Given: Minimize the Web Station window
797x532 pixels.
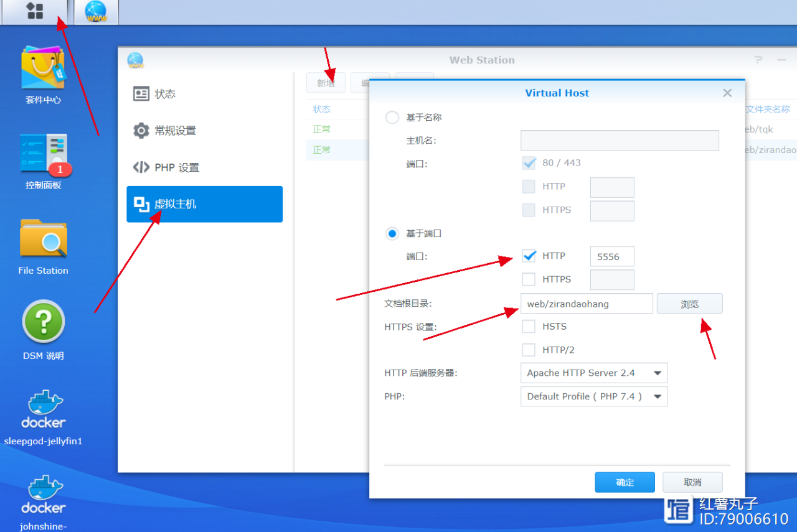Looking at the screenshot, I should click(781, 60).
